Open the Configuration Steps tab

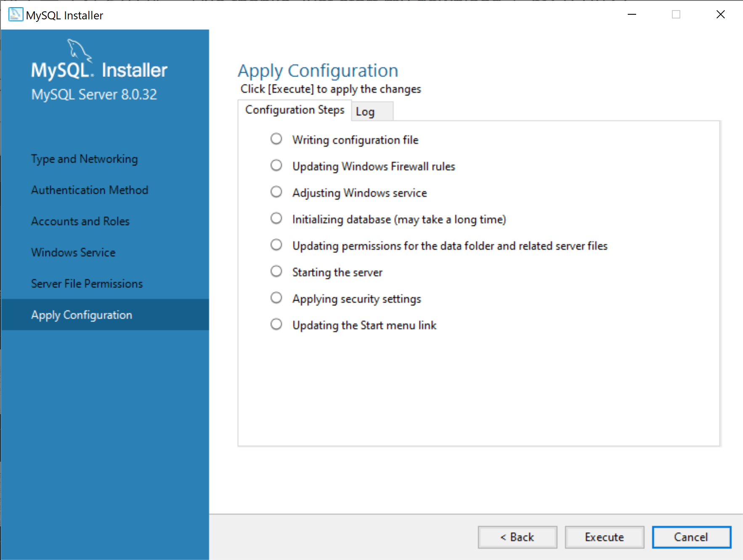pyautogui.click(x=295, y=110)
